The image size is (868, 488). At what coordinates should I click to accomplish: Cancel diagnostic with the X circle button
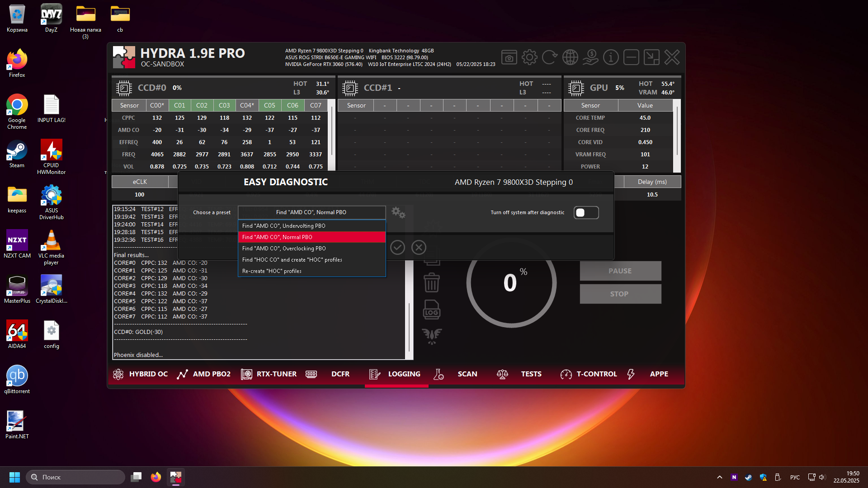point(419,247)
